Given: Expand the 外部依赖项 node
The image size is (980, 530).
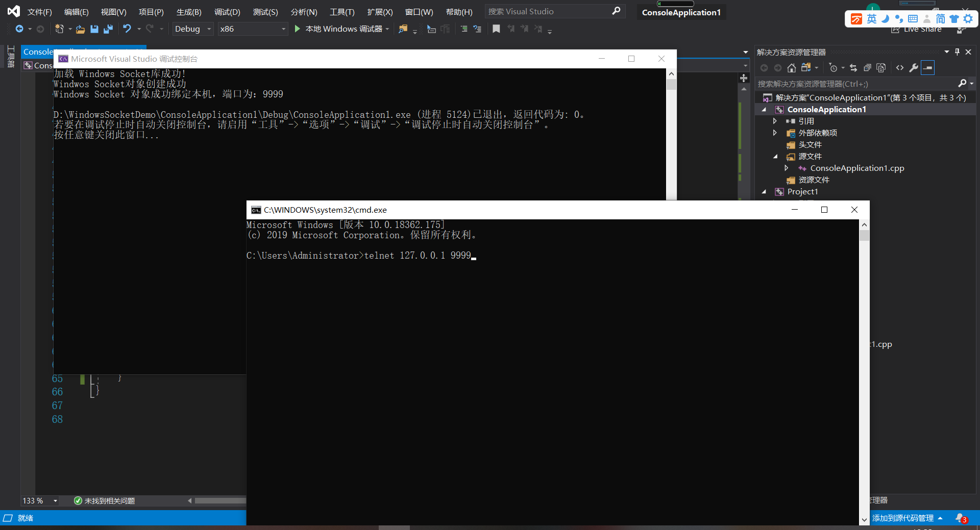Looking at the screenshot, I should (x=775, y=133).
